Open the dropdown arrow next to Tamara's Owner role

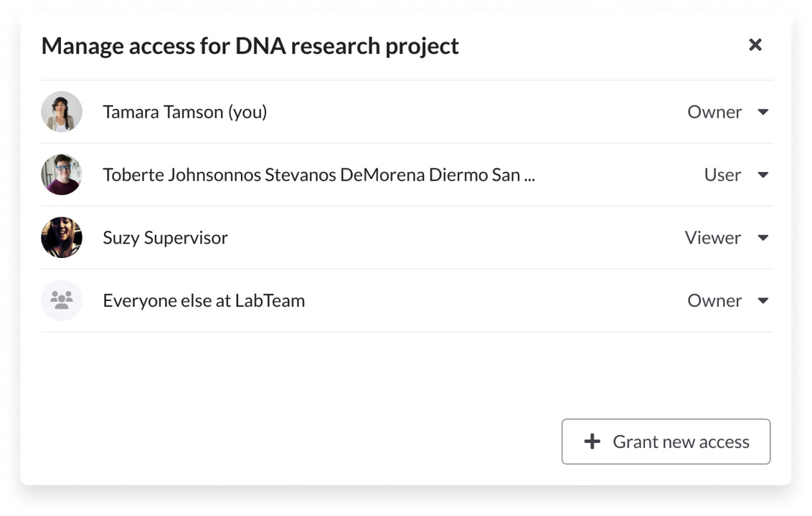[x=763, y=112]
